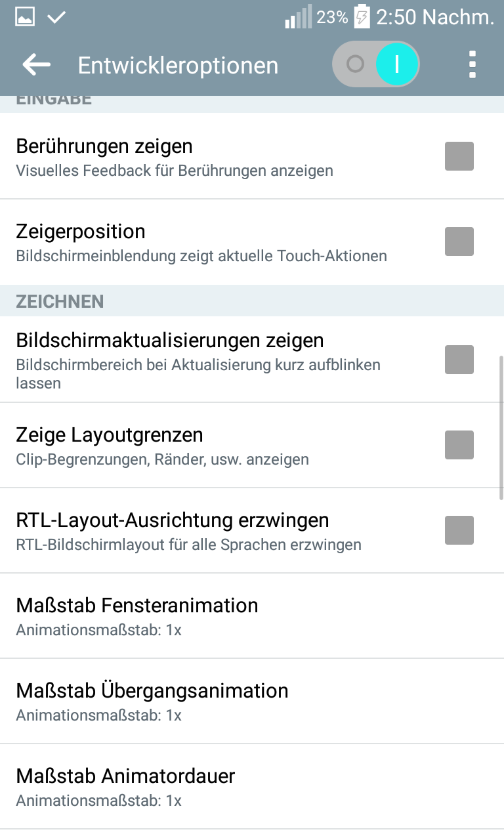
Task: Click the vertical scrollbar indicator
Action: coord(501,428)
